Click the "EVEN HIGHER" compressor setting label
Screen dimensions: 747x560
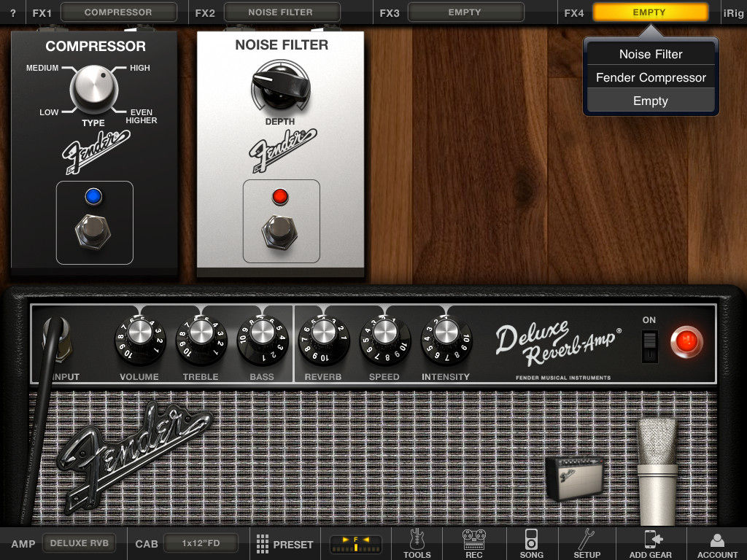tap(142, 116)
